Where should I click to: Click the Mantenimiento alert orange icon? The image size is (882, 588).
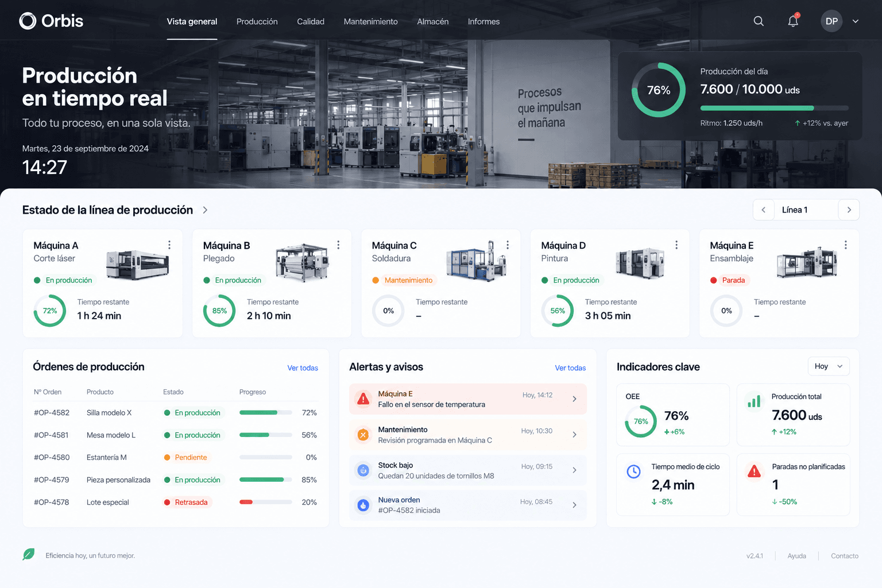[x=363, y=435]
